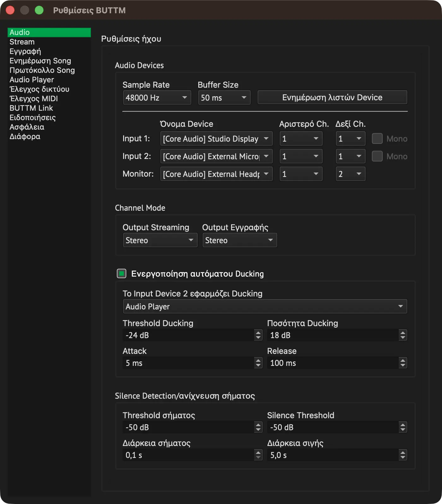The height and width of the screenshot is (504, 442).
Task: Click the Threshold Ducking -24 dB field
Action: [x=188, y=335]
